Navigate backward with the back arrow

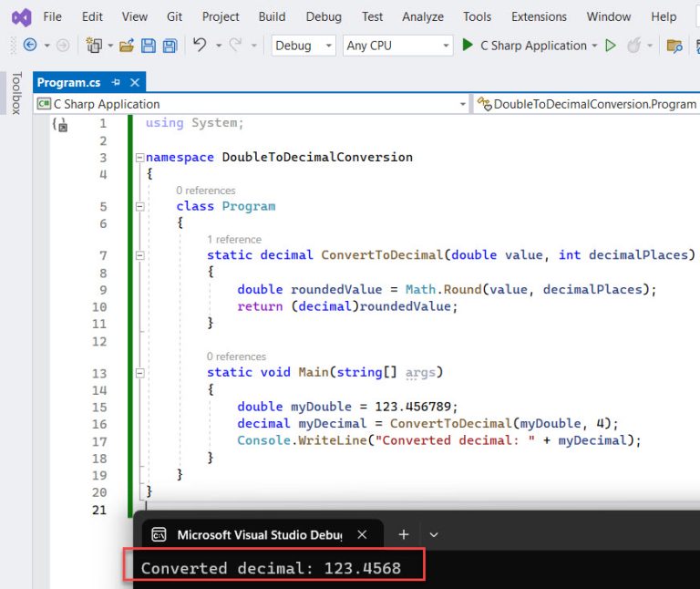tap(30, 45)
